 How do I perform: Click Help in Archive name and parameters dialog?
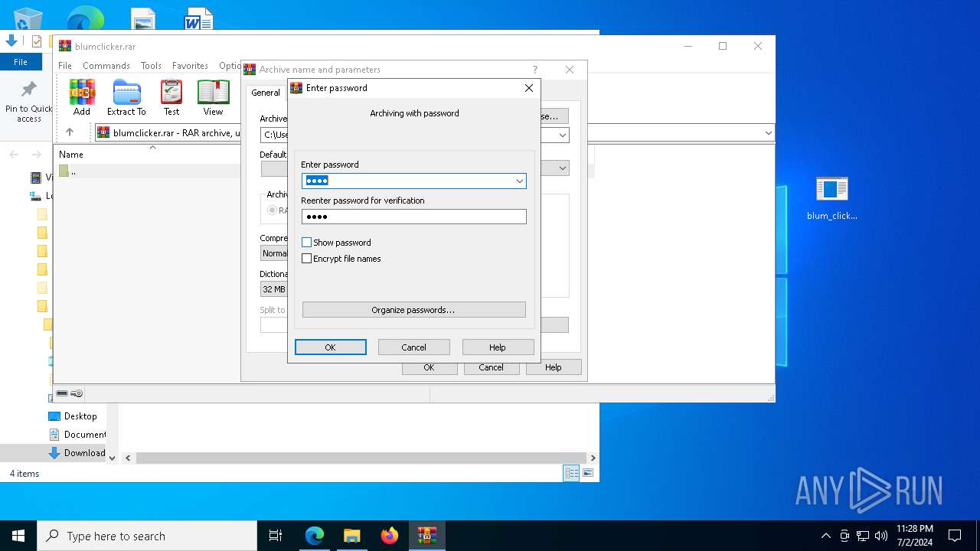[x=554, y=367]
